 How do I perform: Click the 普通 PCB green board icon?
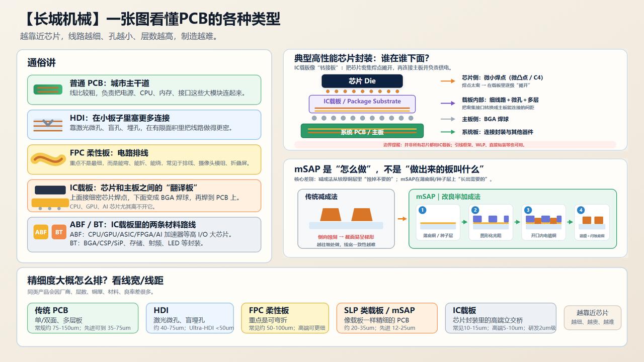48,89
